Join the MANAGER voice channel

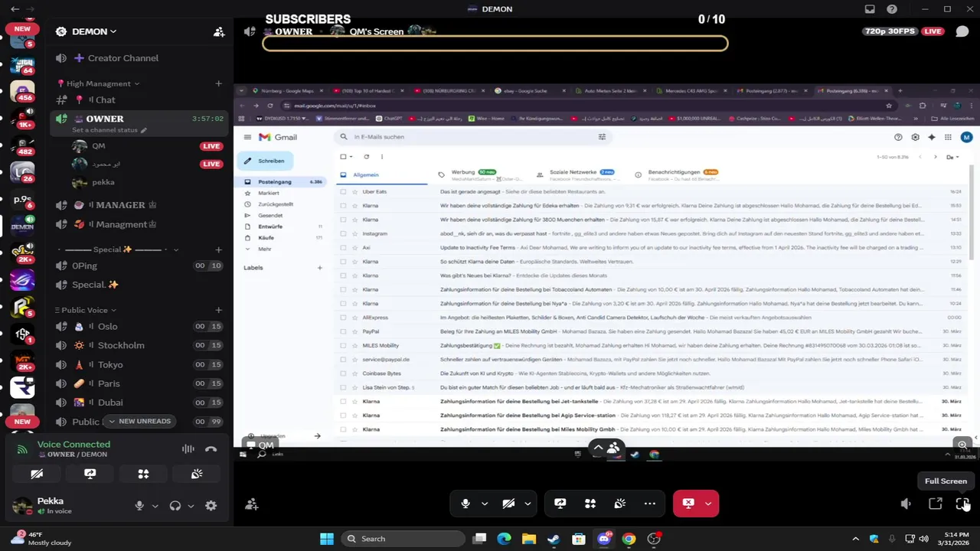[x=139, y=205]
